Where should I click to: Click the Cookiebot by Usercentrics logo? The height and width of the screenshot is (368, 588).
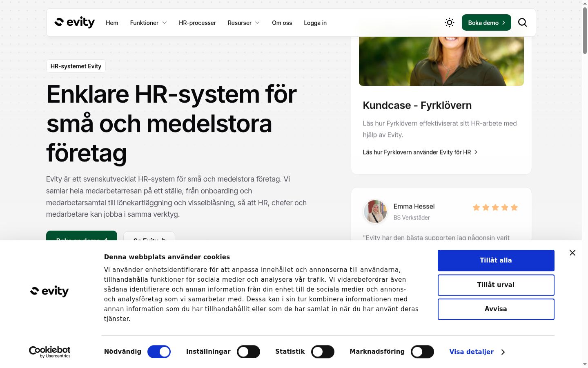[49, 352]
